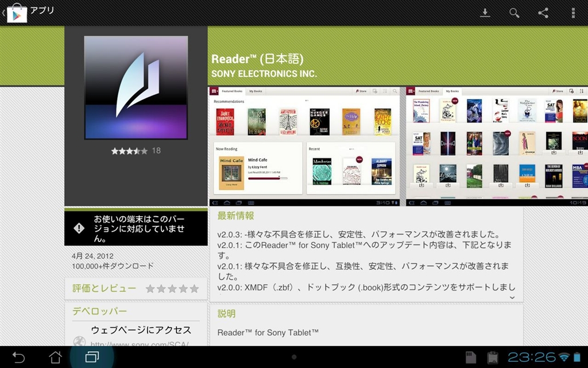Rate with the third gray star
588x368 pixels.
click(172, 289)
